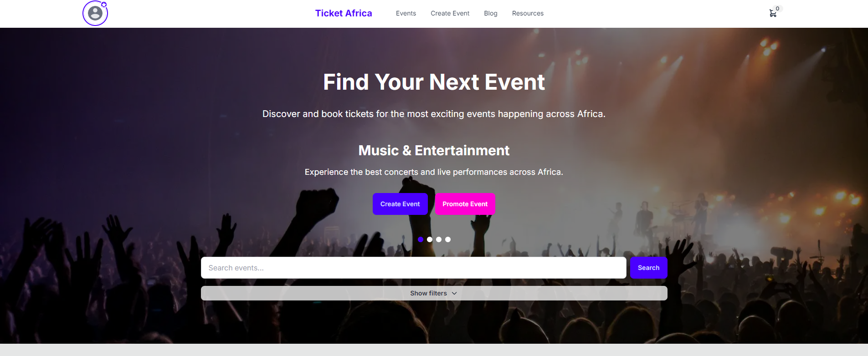
Task: Click the blue Create Event button
Action: (400, 204)
